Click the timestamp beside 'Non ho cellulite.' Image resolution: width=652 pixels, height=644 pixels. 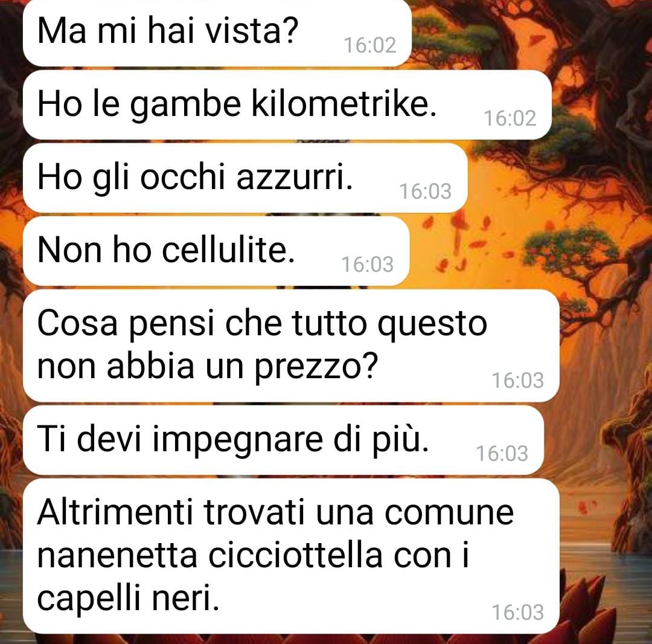pyautogui.click(x=368, y=264)
